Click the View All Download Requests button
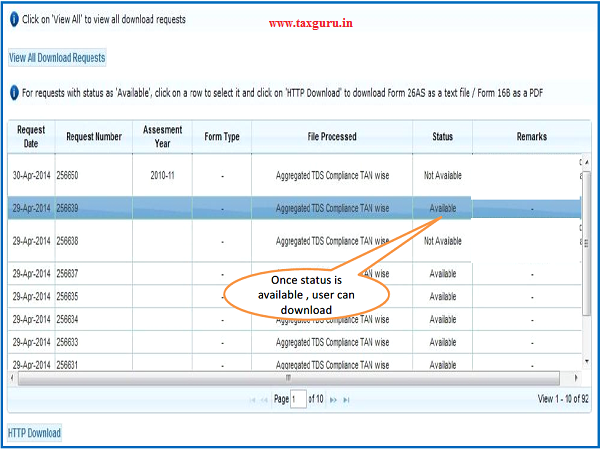 (x=57, y=58)
